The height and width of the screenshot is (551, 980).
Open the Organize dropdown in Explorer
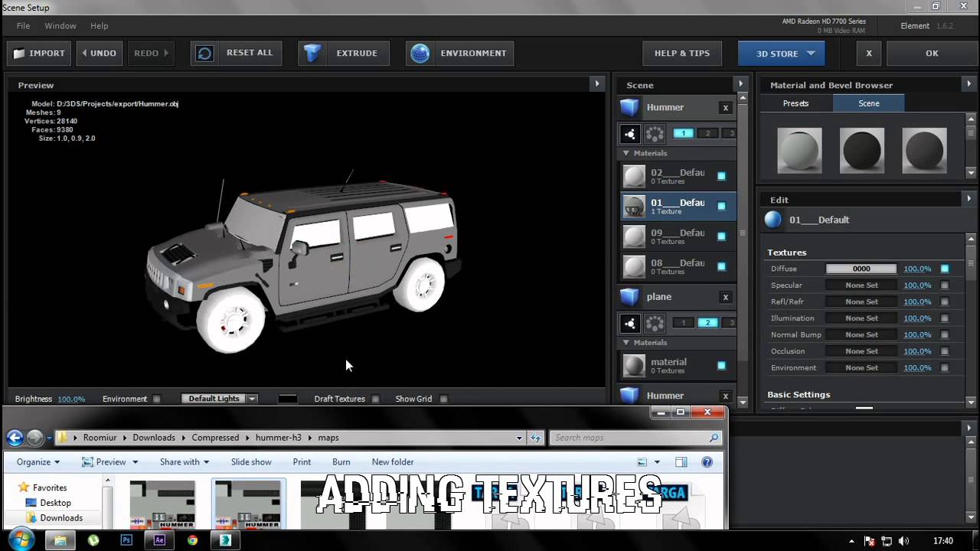[38, 462]
